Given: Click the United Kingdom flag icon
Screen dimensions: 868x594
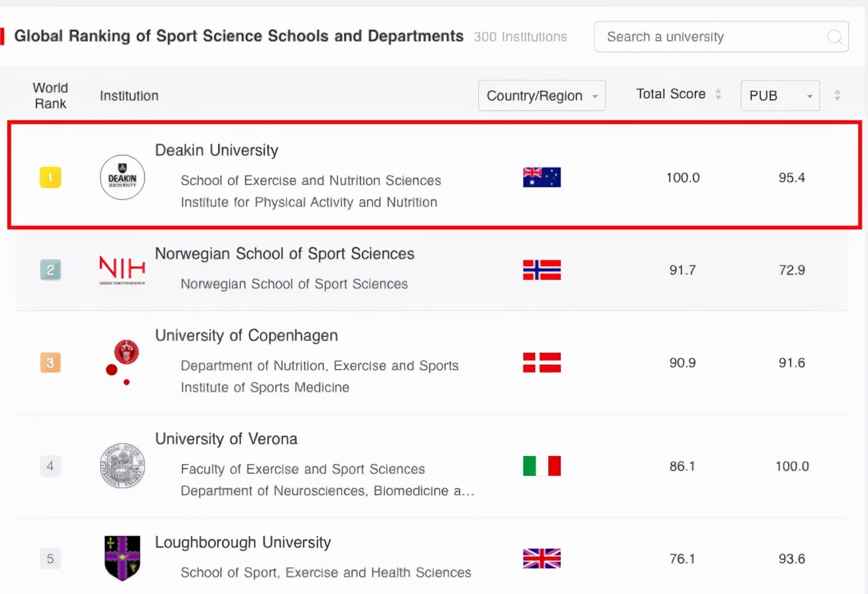Looking at the screenshot, I should click(542, 559).
